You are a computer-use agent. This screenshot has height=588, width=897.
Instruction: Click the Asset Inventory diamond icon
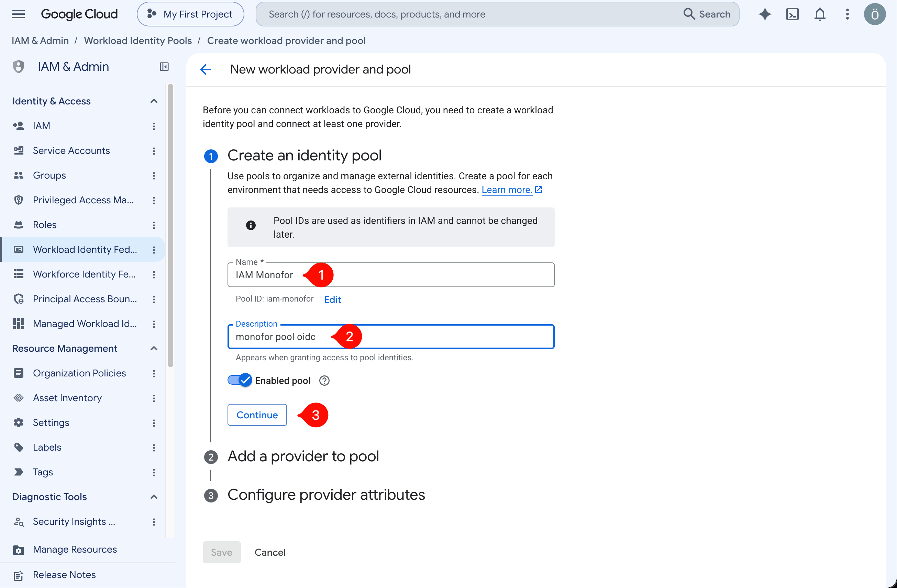[19, 398]
